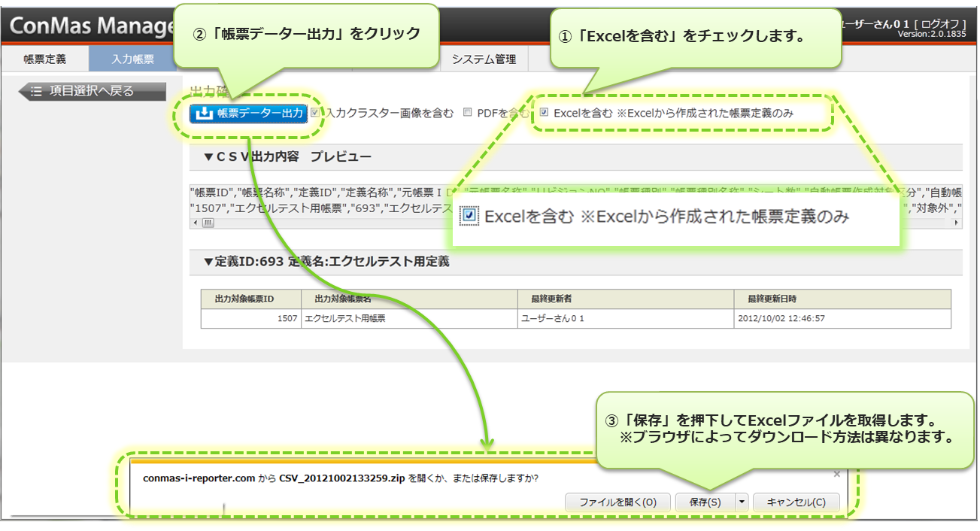Viewport: 980px width, 531px height.
Task: Toggle the 入力クラスター画像を含む checkbox
Action: [x=315, y=113]
